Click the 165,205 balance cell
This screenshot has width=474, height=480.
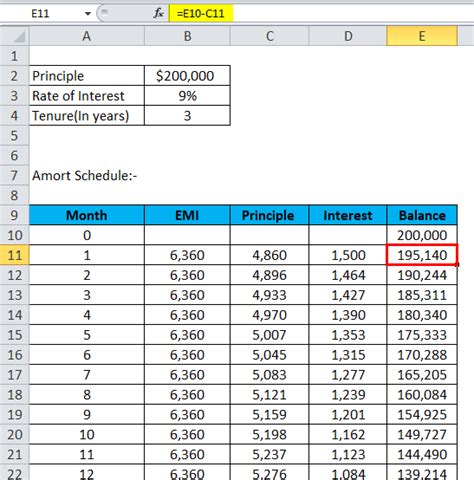[x=422, y=375]
